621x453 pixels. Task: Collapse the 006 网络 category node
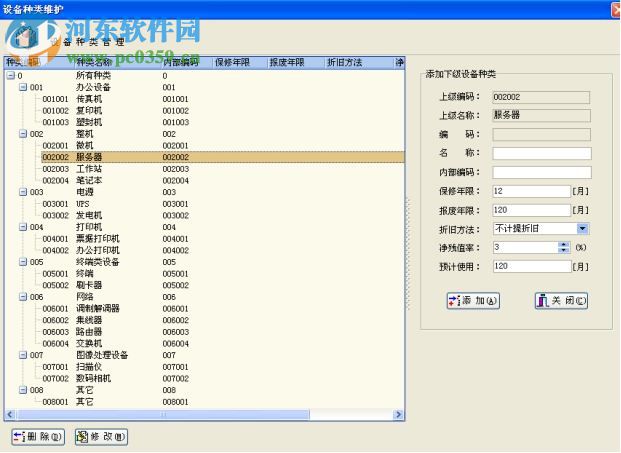pyautogui.click(x=23, y=297)
